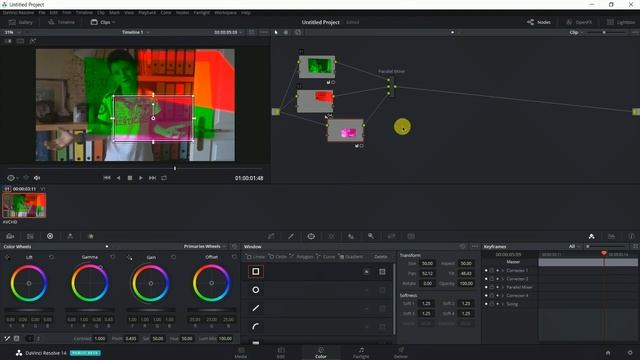Pick white point for Gain
The image size is (640, 360).
pos(129,258)
